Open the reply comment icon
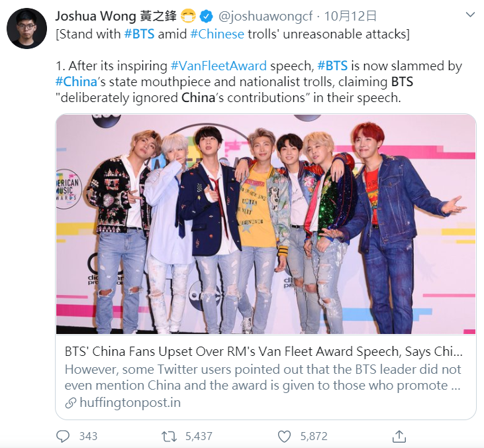The height and width of the screenshot is (448, 484). point(64,436)
